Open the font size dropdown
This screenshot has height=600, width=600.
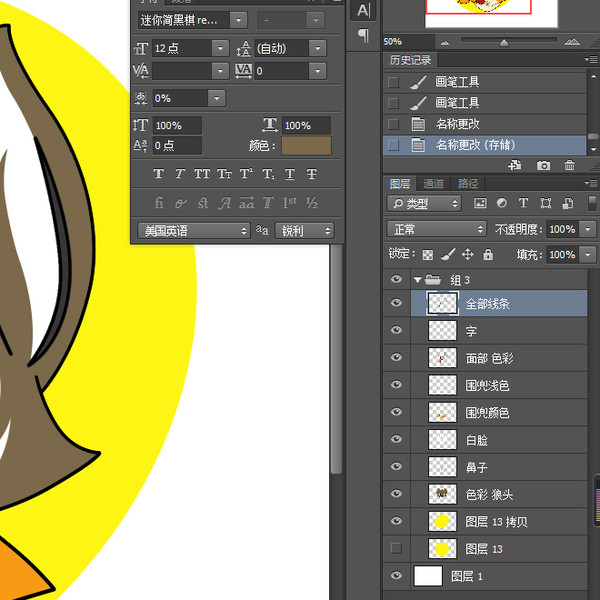click(220, 49)
